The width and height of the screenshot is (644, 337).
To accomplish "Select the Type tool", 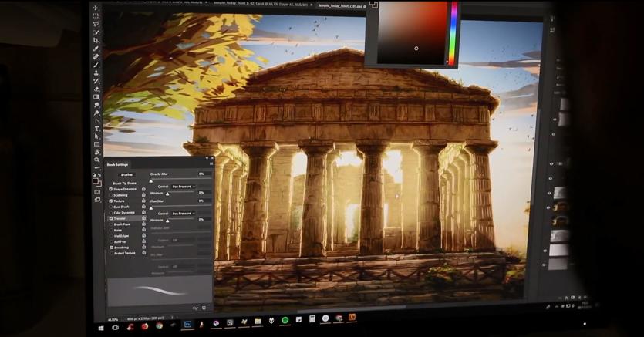I will [x=97, y=129].
